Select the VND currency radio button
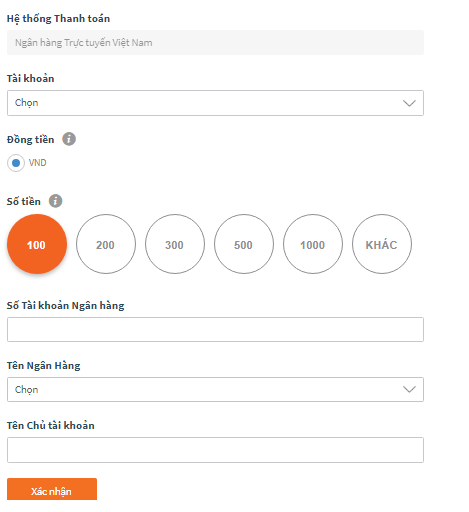469x512 pixels. pos(16,163)
